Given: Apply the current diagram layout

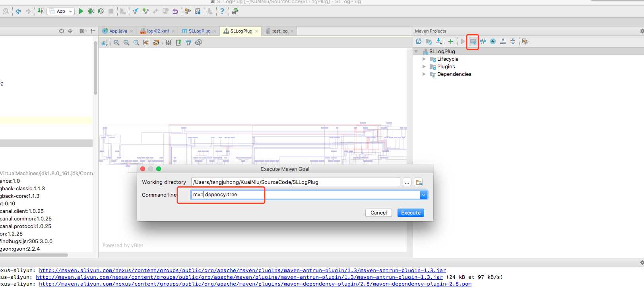Looking at the screenshot, I should (156, 43).
